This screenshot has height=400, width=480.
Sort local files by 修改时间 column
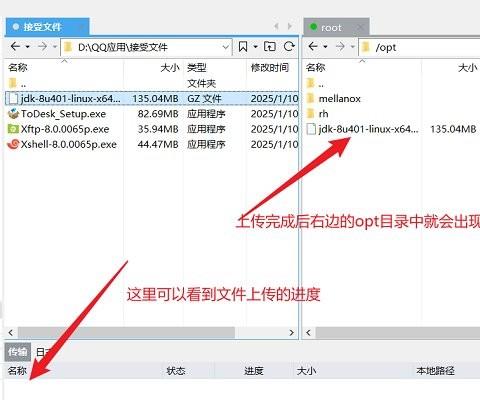pos(270,68)
